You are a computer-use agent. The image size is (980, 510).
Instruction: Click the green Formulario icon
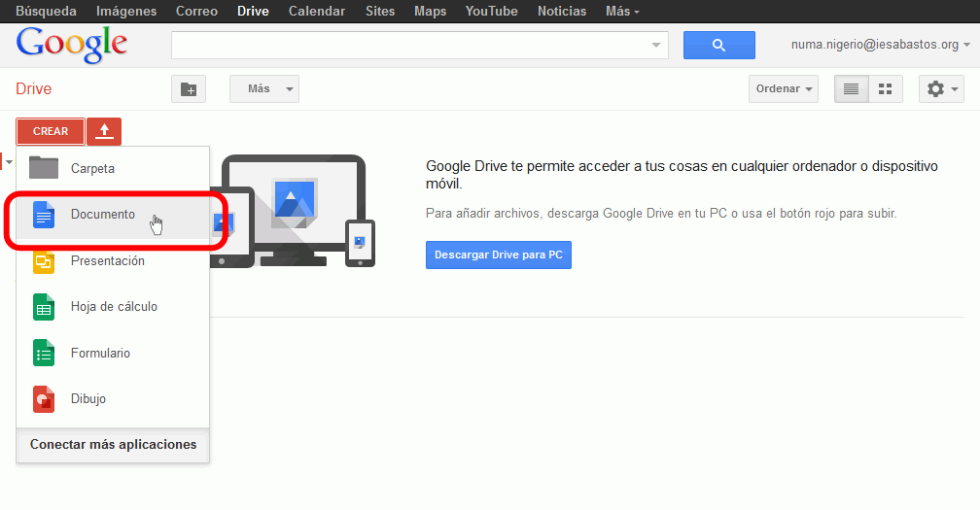pos(44,354)
